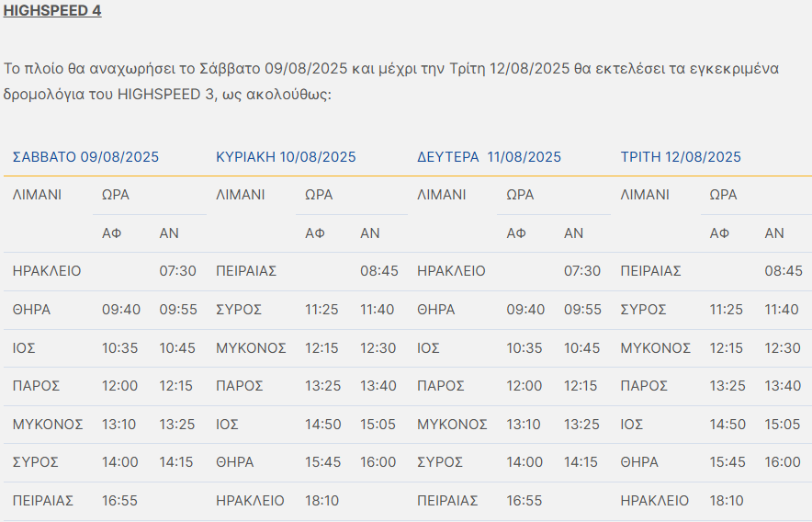The width and height of the screenshot is (812, 522).
Task: Click ΜΥΚΟΝΟΣ in the Monday schedule
Action: (x=452, y=425)
